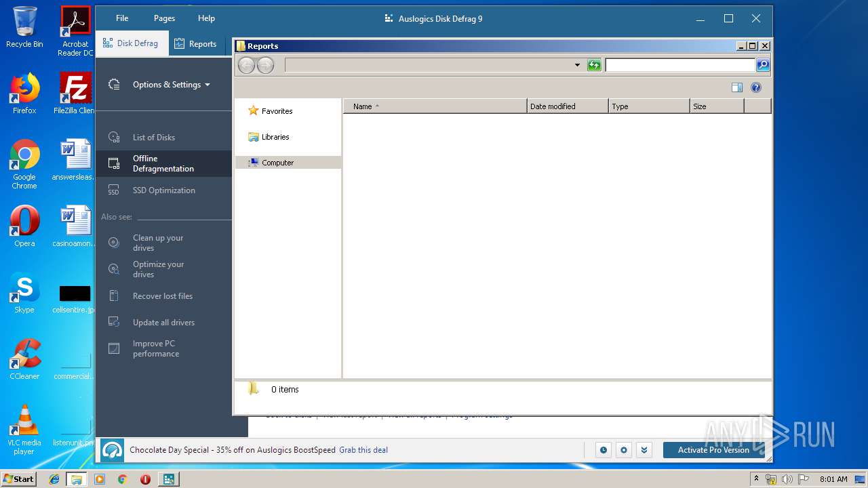Open the Recover lost files link
The image size is (868, 488).
click(163, 296)
